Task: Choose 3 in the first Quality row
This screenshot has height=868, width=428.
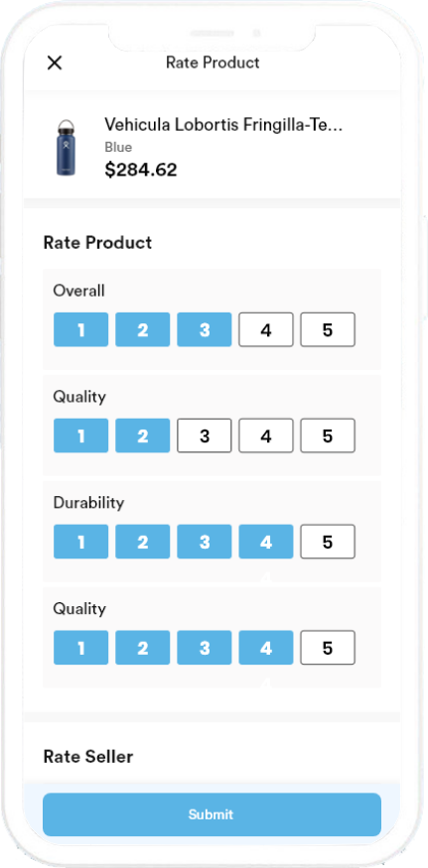Action: tap(204, 435)
